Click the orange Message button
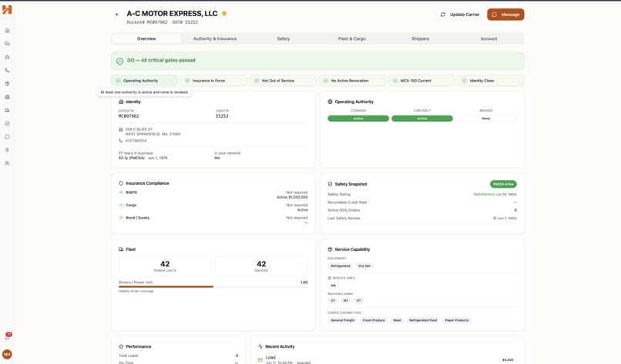621x364 pixels. [x=505, y=15]
